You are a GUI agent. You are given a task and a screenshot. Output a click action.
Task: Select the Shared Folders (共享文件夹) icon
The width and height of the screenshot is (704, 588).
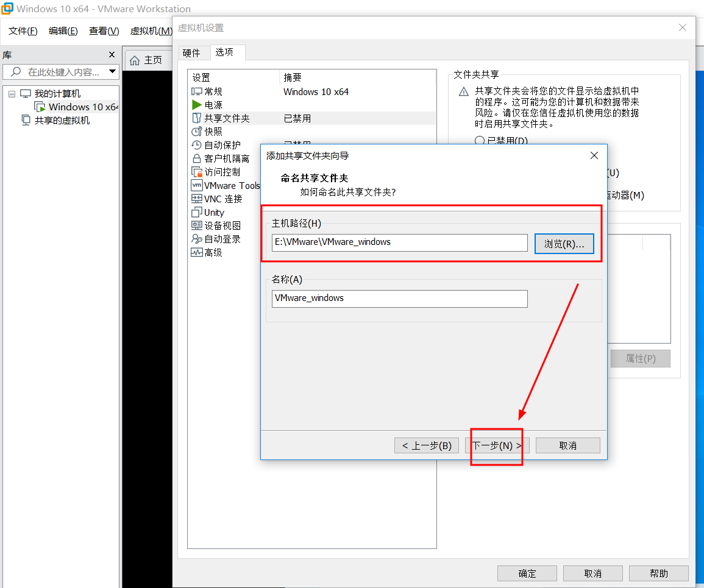(196, 118)
